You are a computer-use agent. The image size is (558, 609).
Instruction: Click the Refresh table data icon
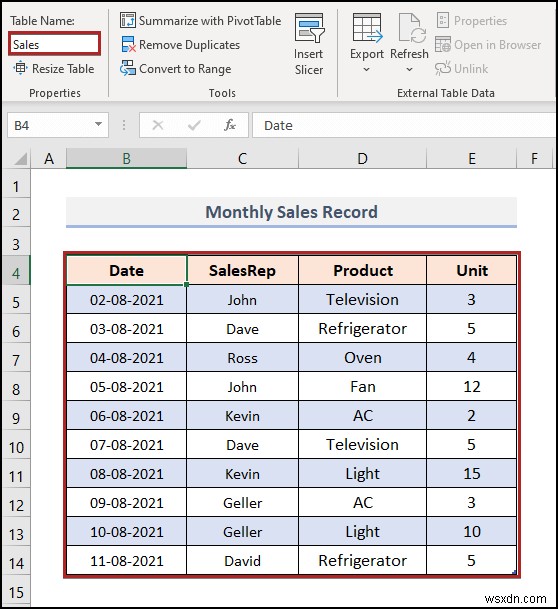tap(412, 28)
